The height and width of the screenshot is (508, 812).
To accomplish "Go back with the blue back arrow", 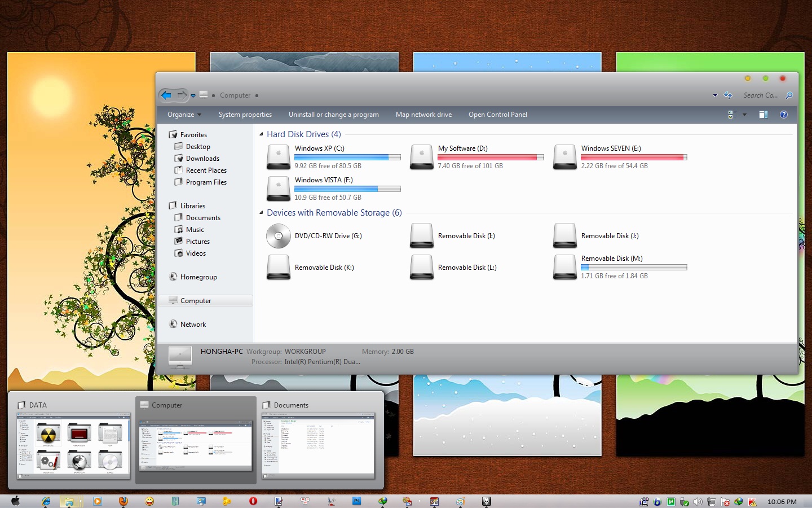I will point(166,95).
